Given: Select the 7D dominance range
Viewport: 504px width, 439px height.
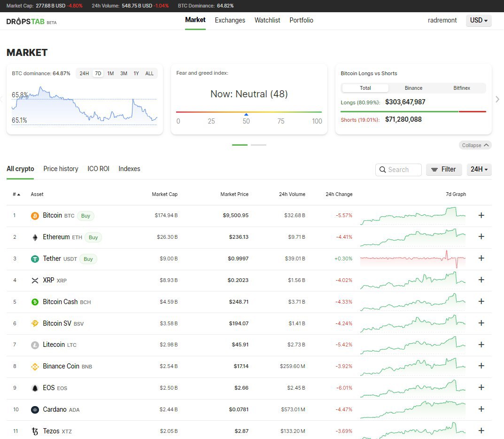Looking at the screenshot, I should point(98,73).
